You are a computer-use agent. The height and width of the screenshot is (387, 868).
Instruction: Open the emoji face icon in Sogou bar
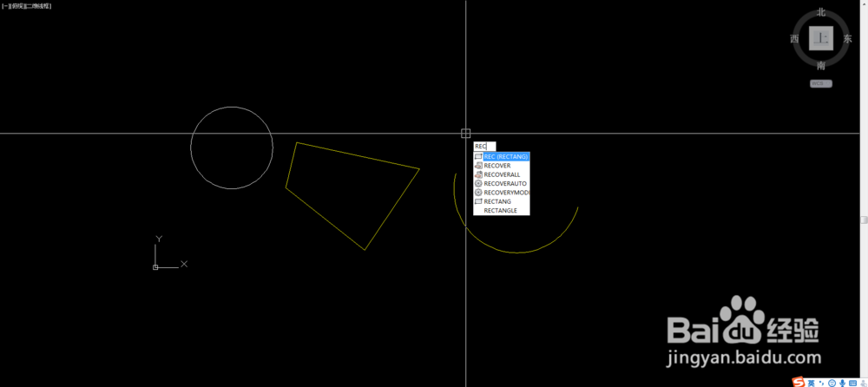point(832,384)
